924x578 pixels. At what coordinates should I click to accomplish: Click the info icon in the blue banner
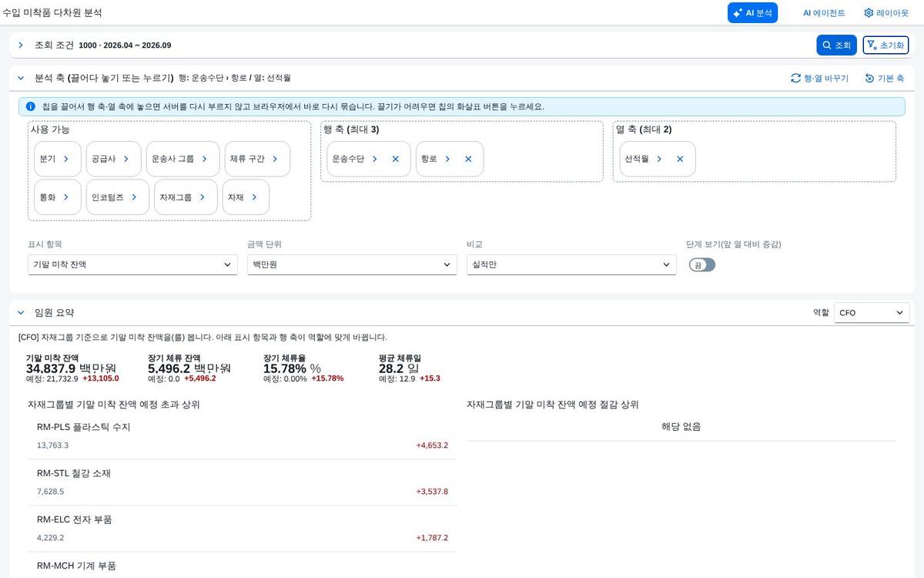tap(30, 106)
